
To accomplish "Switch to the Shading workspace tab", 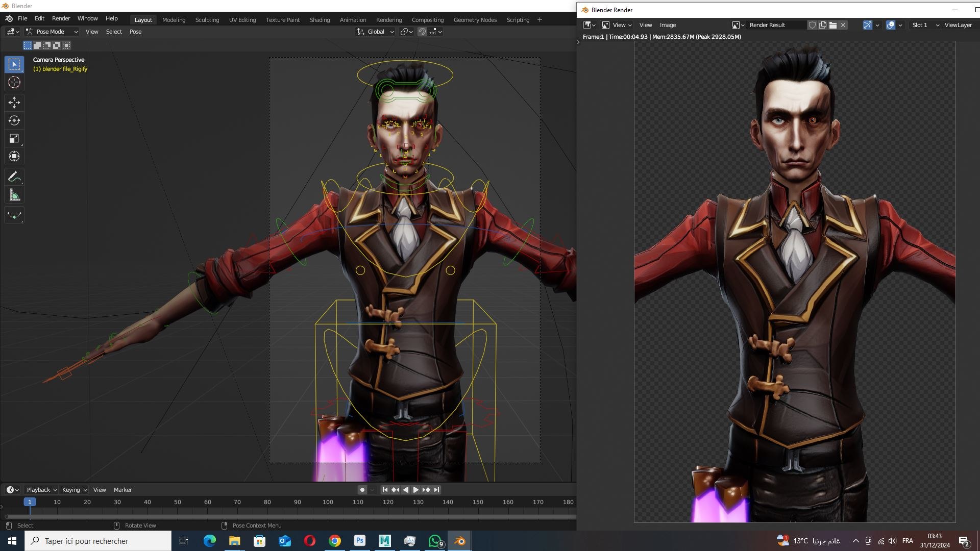I will coord(320,20).
